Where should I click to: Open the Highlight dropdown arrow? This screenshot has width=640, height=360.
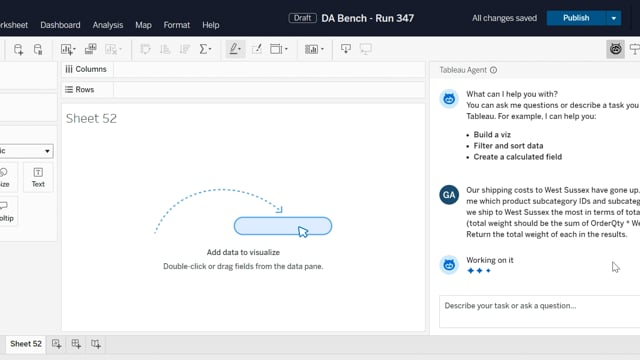pos(240,49)
